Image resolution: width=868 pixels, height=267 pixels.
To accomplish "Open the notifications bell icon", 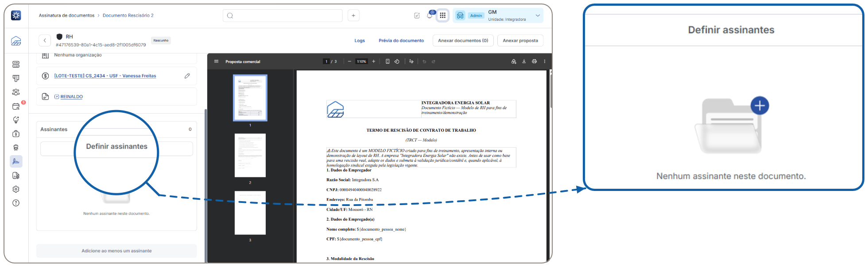I will (x=429, y=15).
